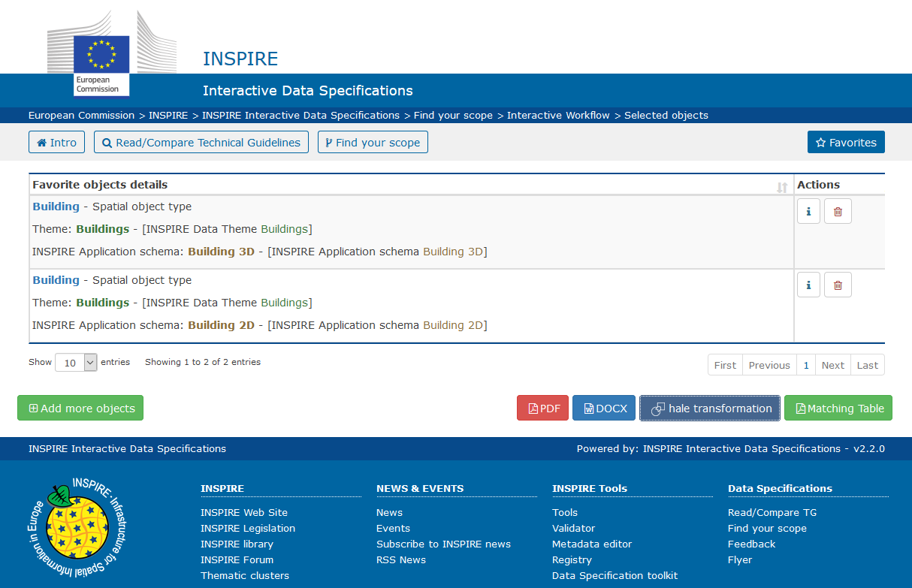Delete the Building 2D favorite object

pos(838,285)
